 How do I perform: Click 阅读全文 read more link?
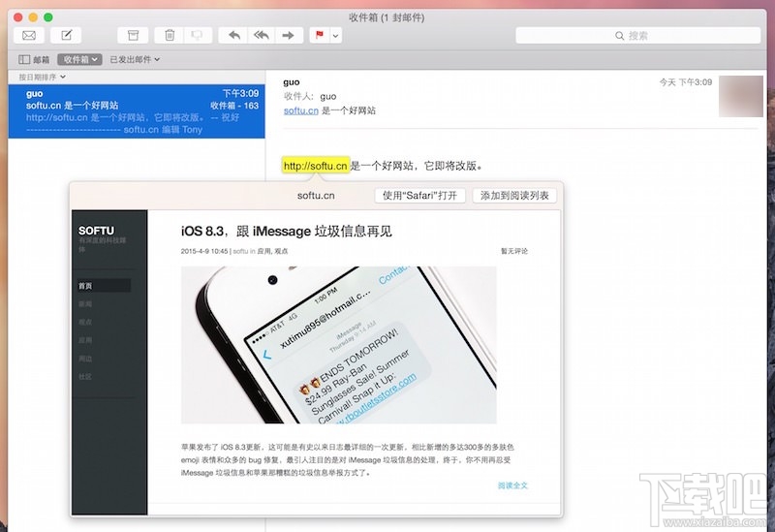coord(512,485)
